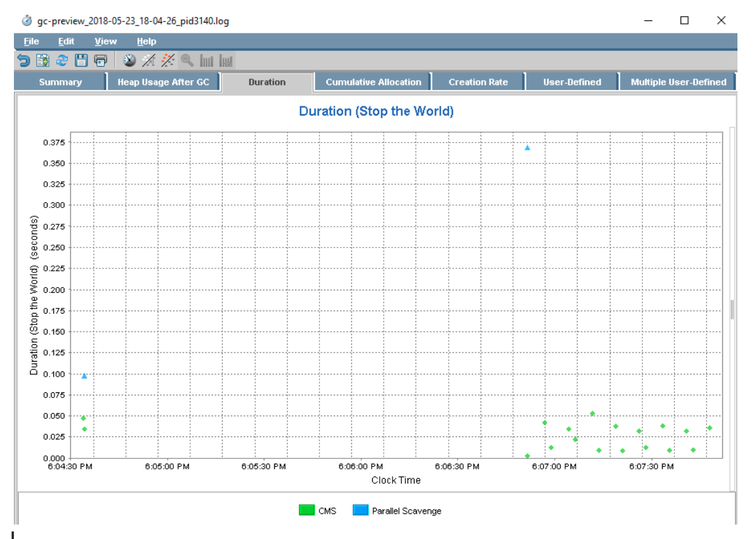Viewport: 756px width, 539px height.
Task: Select the Duration tab
Action: [x=267, y=82]
